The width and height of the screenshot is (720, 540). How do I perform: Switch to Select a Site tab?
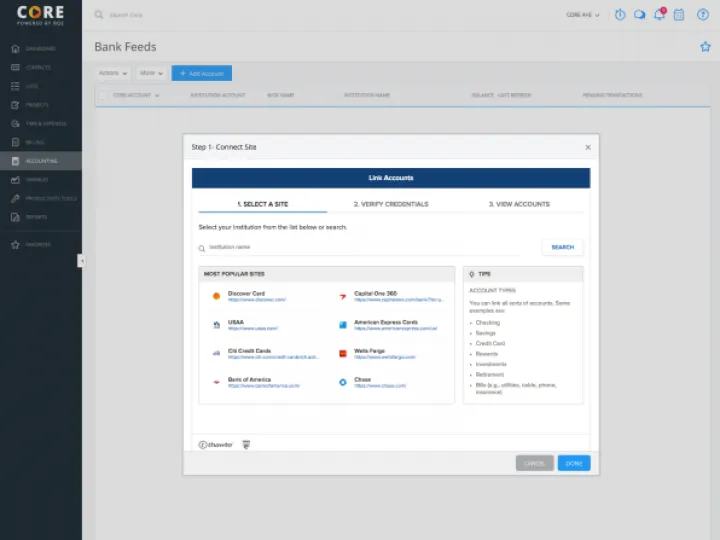[263, 204]
